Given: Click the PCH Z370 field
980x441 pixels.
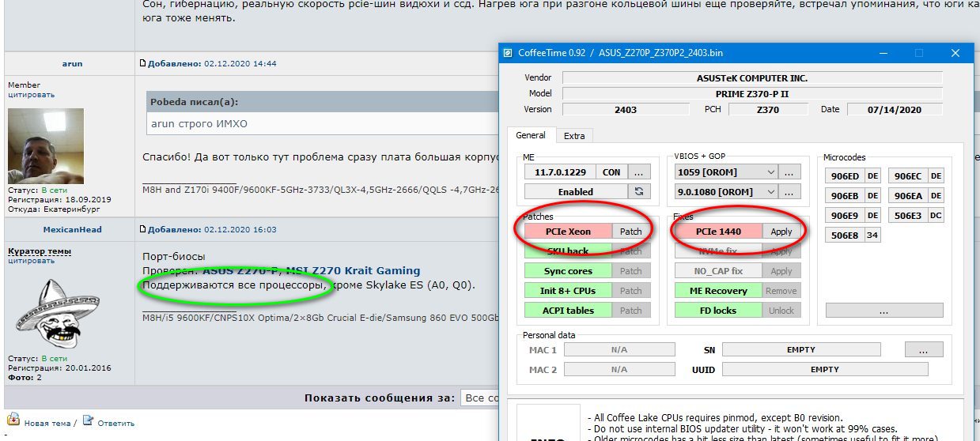Looking at the screenshot, I should point(768,109).
